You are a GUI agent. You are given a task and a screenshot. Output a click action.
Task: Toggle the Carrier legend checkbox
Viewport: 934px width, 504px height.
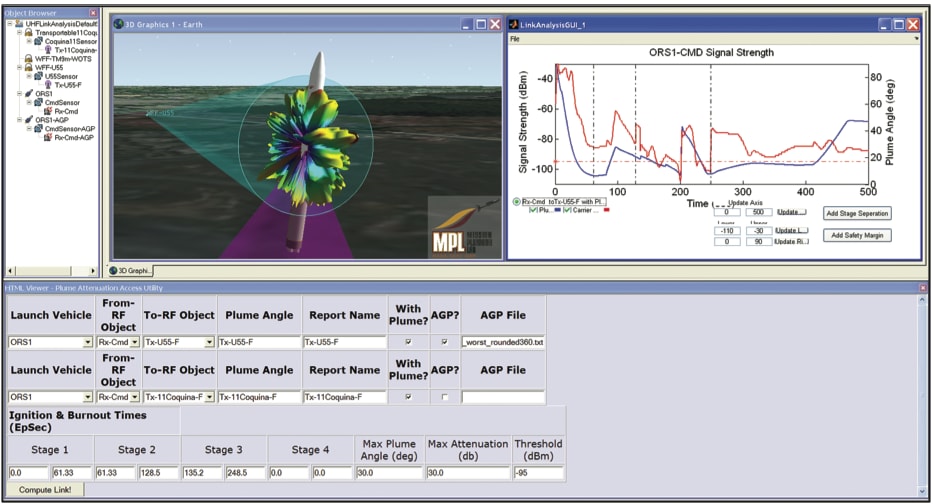point(567,210)
